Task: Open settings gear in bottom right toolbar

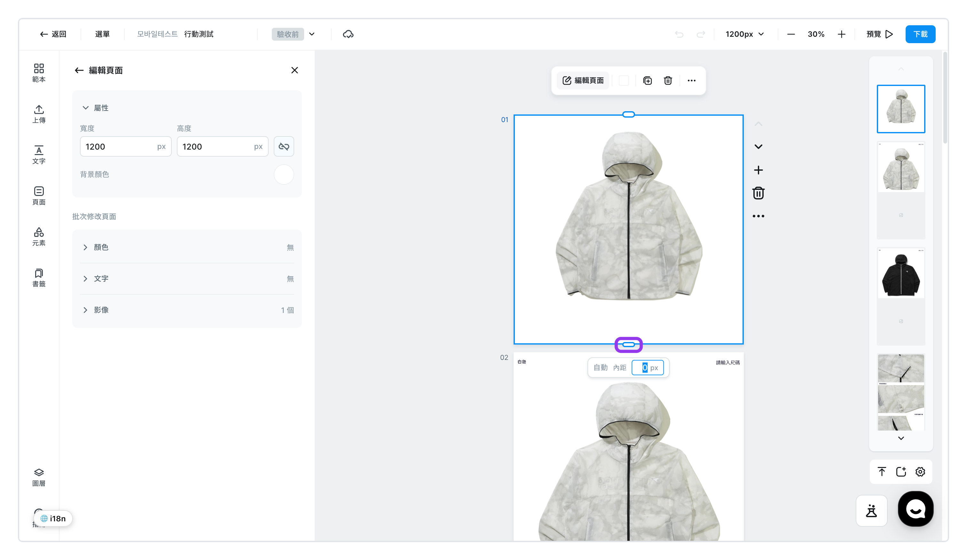Action: point(920,472)
